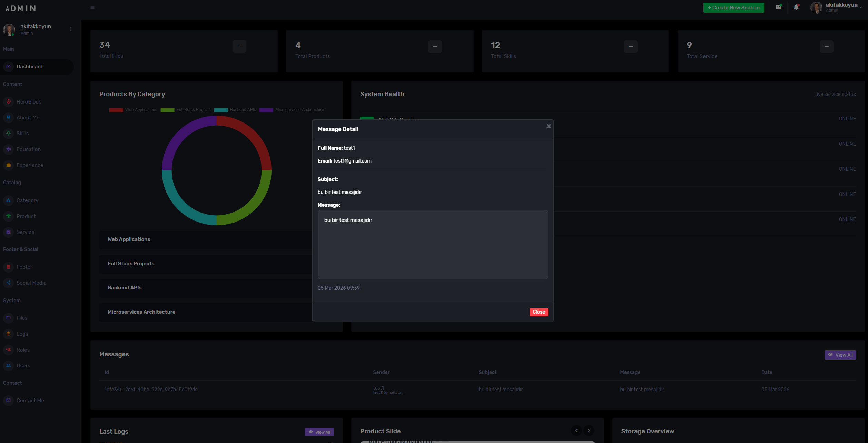This screenshot has height=443, width=868.
Task: Select Dashboard in the Main menu
Action: click(x=30, y=66)
